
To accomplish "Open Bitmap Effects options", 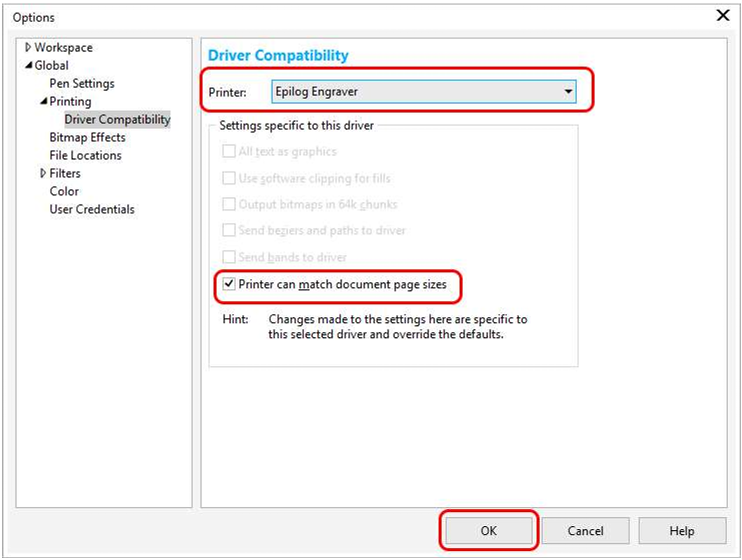I will 87,137.
